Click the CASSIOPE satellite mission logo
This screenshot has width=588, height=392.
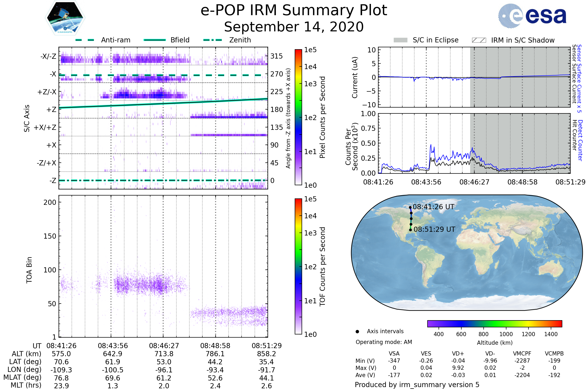tap(65, 18)
